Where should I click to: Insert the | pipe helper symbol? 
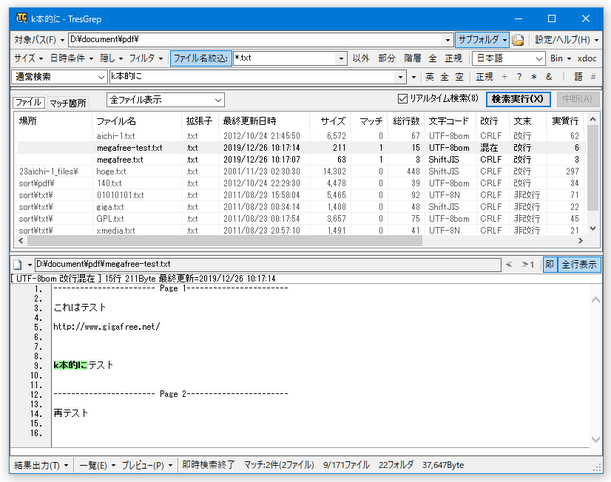(x=563, y=77)
